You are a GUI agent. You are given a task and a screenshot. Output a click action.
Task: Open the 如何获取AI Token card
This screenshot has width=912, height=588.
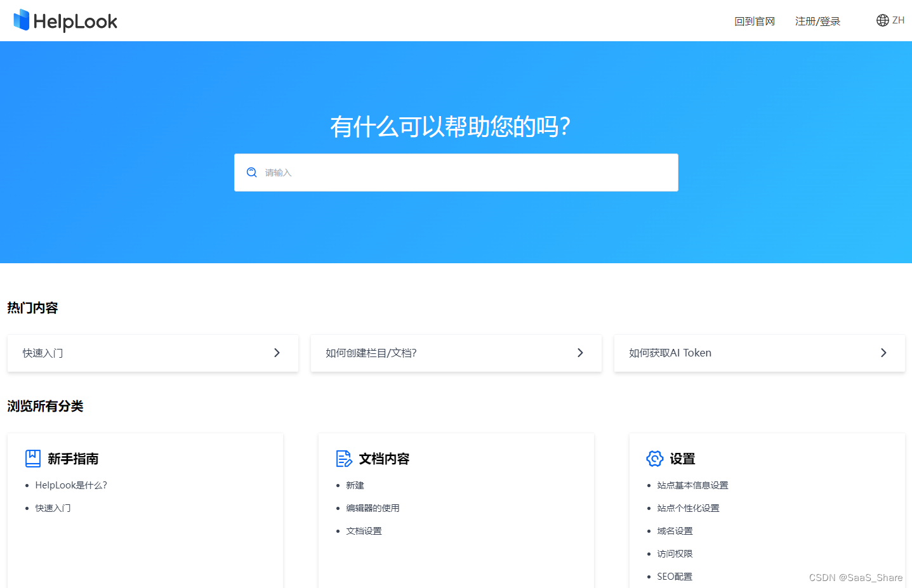[760, 353]
